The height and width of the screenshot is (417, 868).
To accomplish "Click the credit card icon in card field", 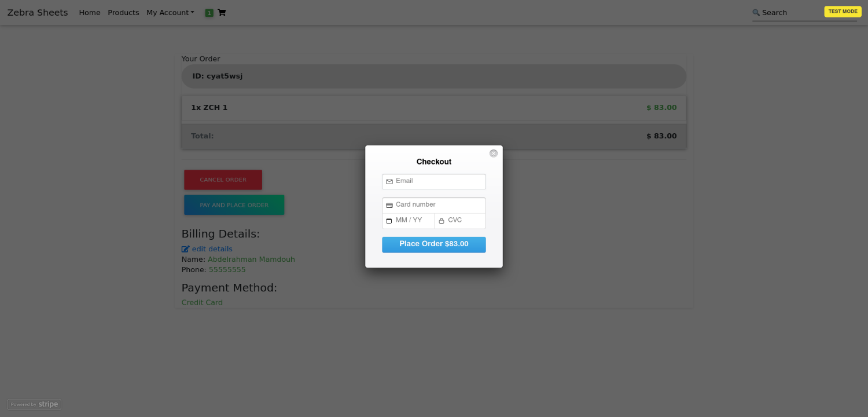I will [x=389, y=206].
